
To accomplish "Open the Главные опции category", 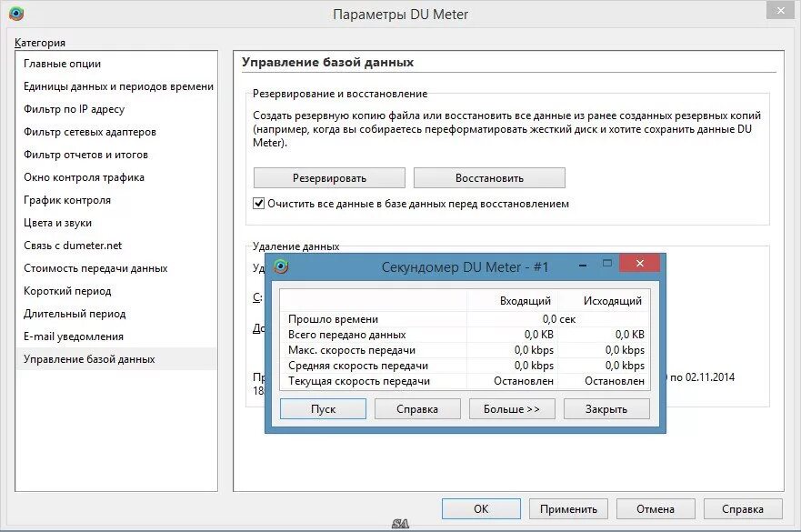I will 116,64.
